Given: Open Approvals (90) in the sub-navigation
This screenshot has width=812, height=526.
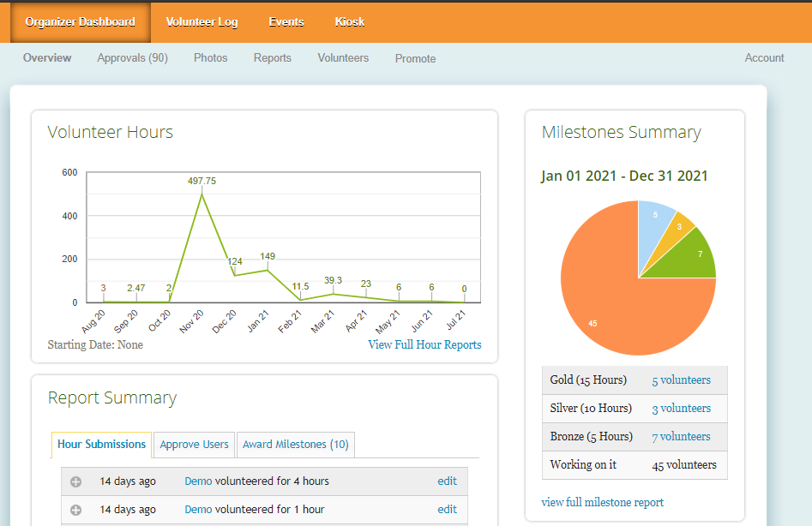Looking at the screenshot, I should click(132, 58).
